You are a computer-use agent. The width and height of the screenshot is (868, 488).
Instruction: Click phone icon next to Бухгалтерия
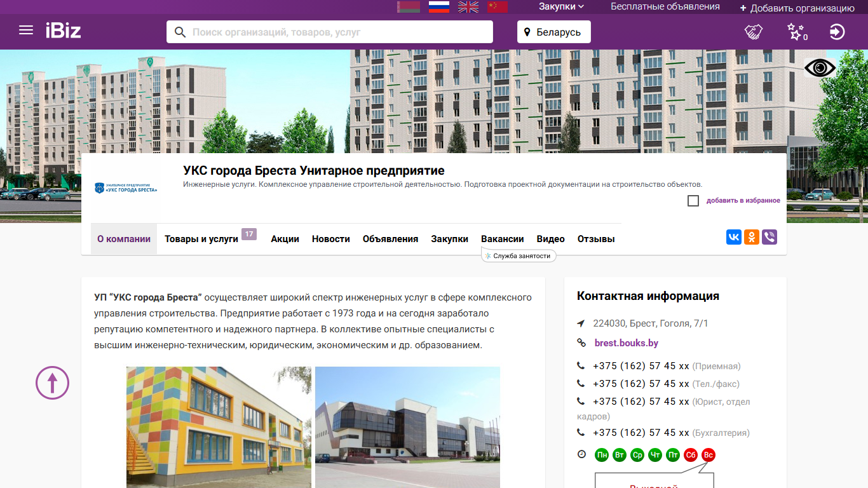(581, 433)
